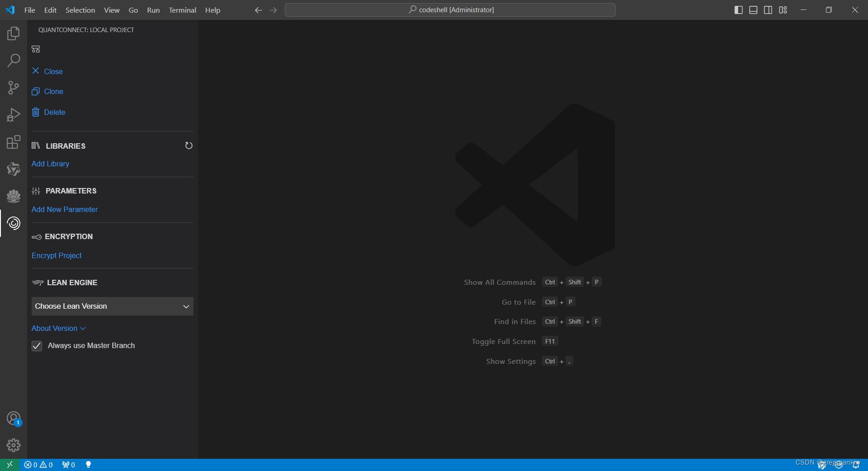This screenshot has width=868, height=471.
Task: Click the codeshell command center search box
Action: point(450,10)
